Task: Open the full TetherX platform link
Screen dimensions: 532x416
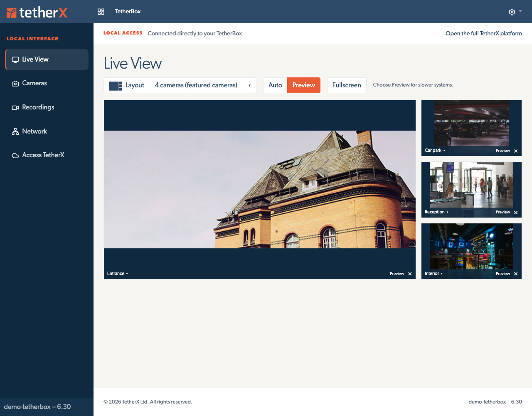Action: click(x=484, y=34)
